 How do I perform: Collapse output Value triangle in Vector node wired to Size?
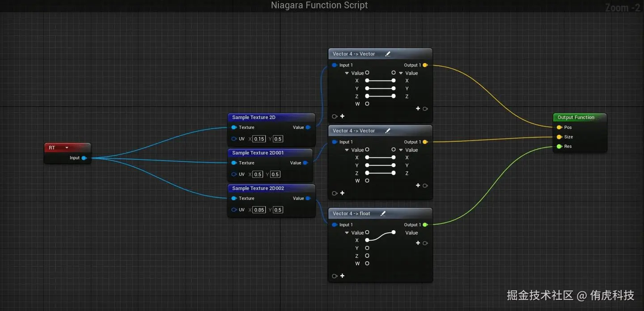tap(401, 150)
